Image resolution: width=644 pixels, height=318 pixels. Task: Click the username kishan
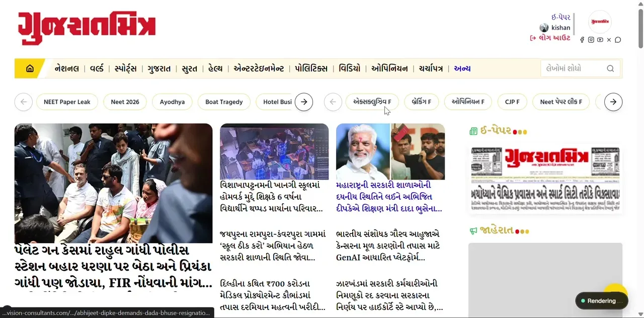(561, 28)
